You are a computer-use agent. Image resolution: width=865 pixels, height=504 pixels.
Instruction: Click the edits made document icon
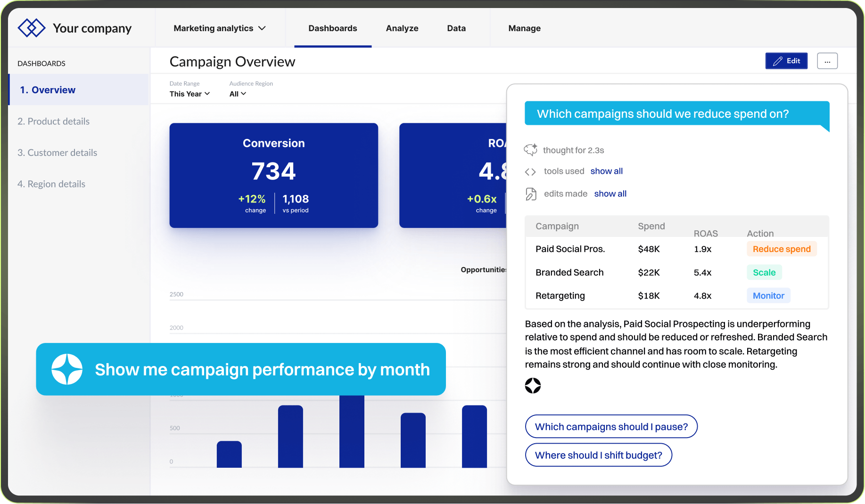(531, 194)
